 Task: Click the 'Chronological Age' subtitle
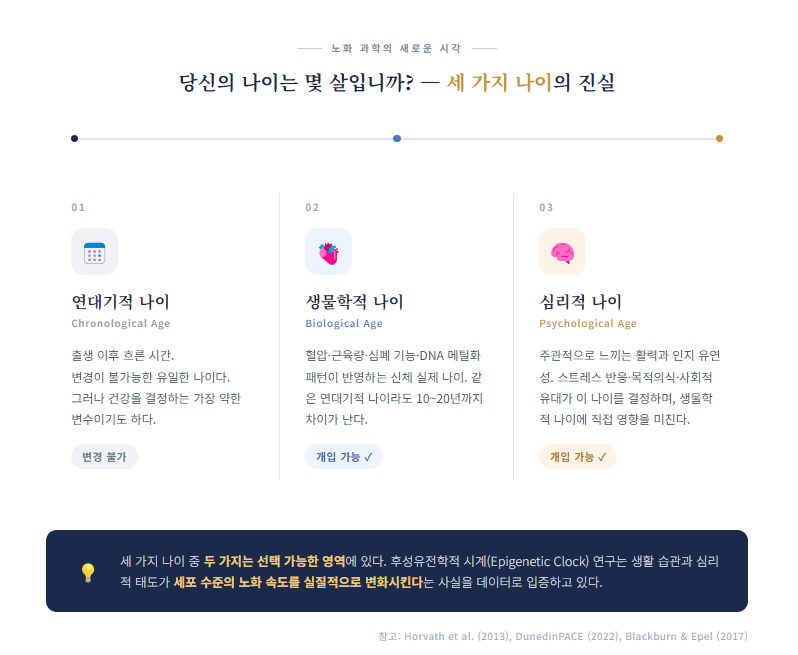pyautogui.click(x=121, y=324)
